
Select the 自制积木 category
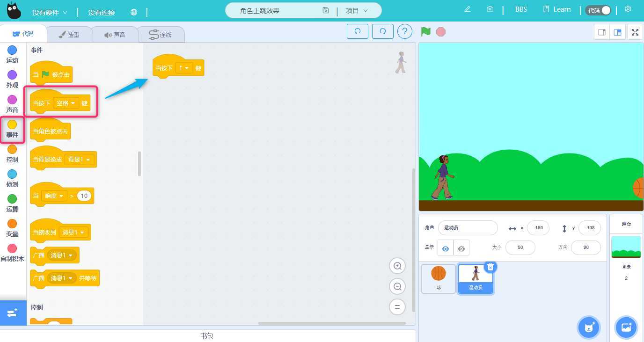tap(12, 253)
